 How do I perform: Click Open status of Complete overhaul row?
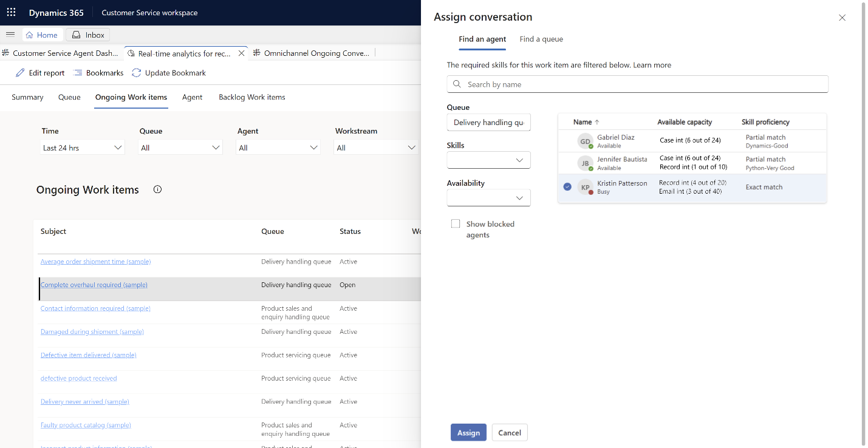tap(347, 285)
